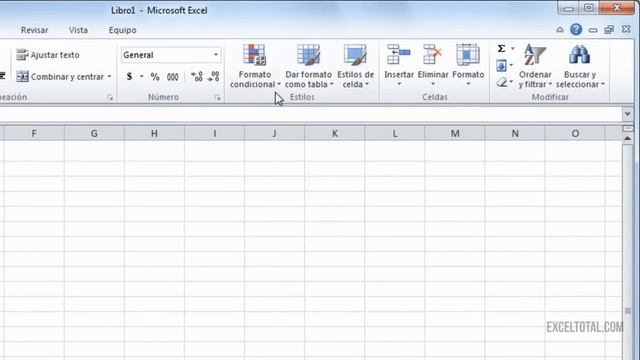The image size is (640, 360).
Task: Close the workbook window
Action: click(626, 29)
